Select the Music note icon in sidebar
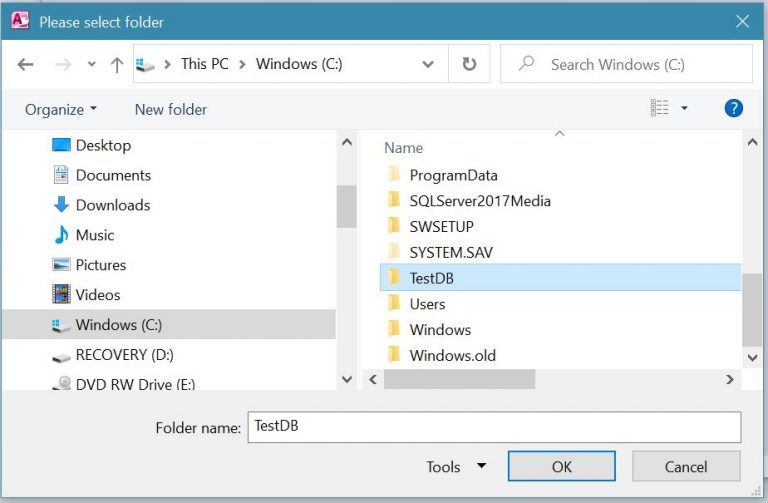Screen dimensions: 768x503 [61, 235]
